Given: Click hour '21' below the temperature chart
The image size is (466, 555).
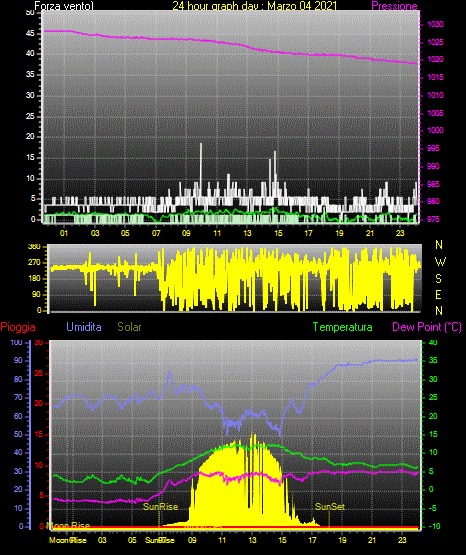Looking at the screenshot, I should [372, 540].
